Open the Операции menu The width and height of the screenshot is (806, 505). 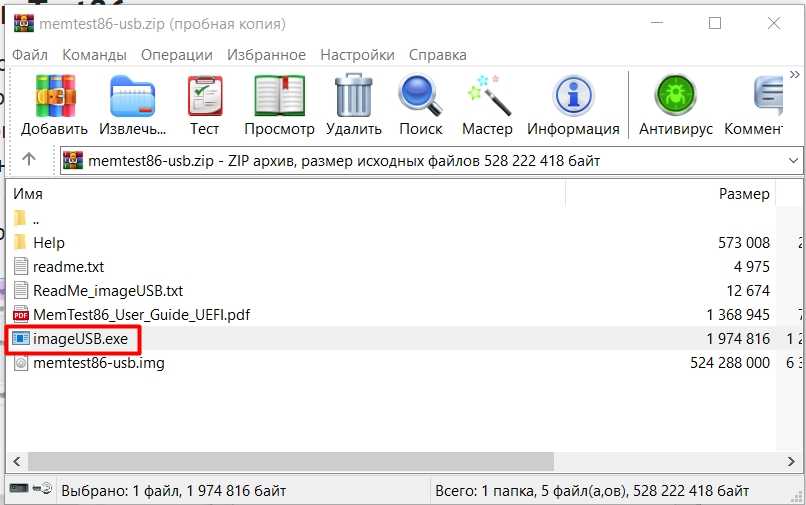[177, 55]
